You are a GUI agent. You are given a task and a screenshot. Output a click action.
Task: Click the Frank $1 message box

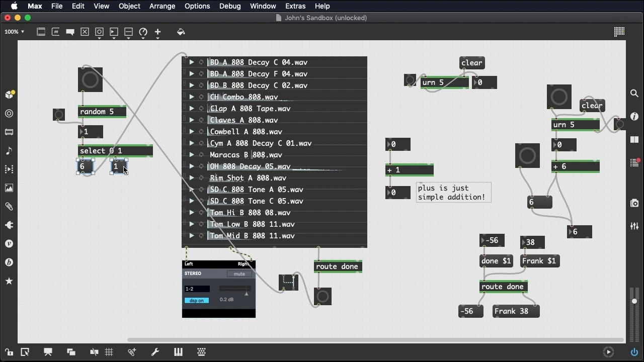click(539, 261)
